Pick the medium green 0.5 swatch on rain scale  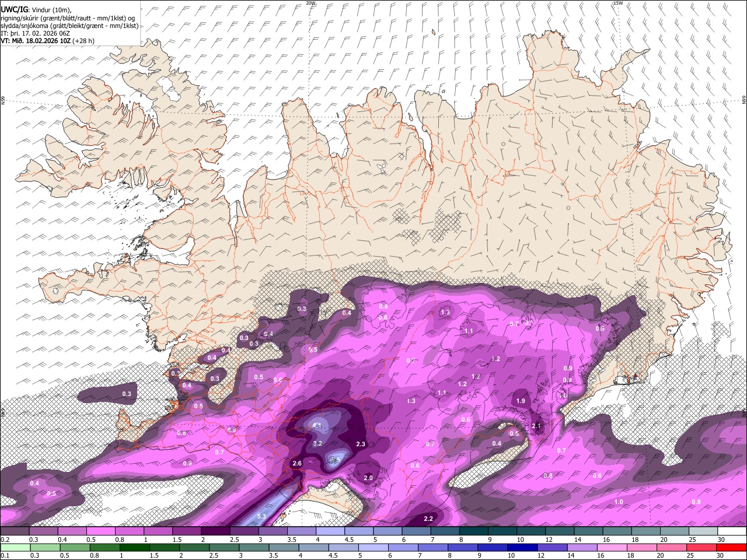[x=75, y=548]
